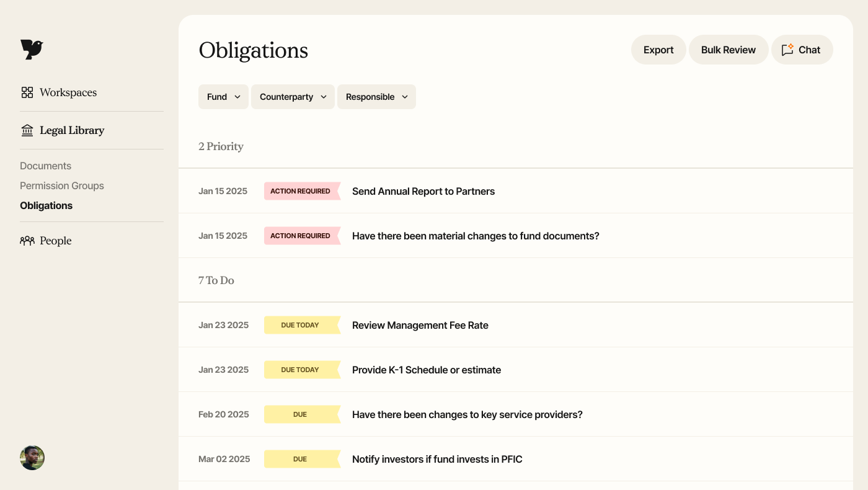Expand the Responsible filter dropdown
This screenshot has width=868, height=490.
point(376,97)
